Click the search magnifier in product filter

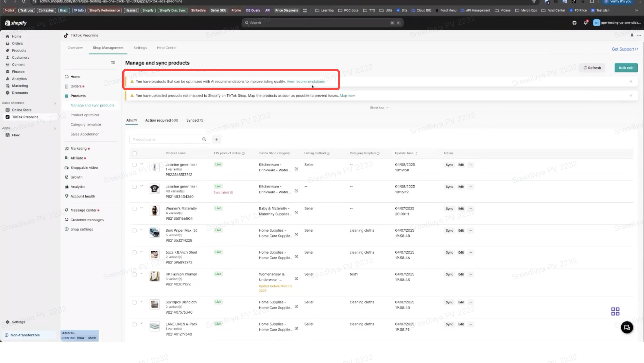tap(204, 139)
